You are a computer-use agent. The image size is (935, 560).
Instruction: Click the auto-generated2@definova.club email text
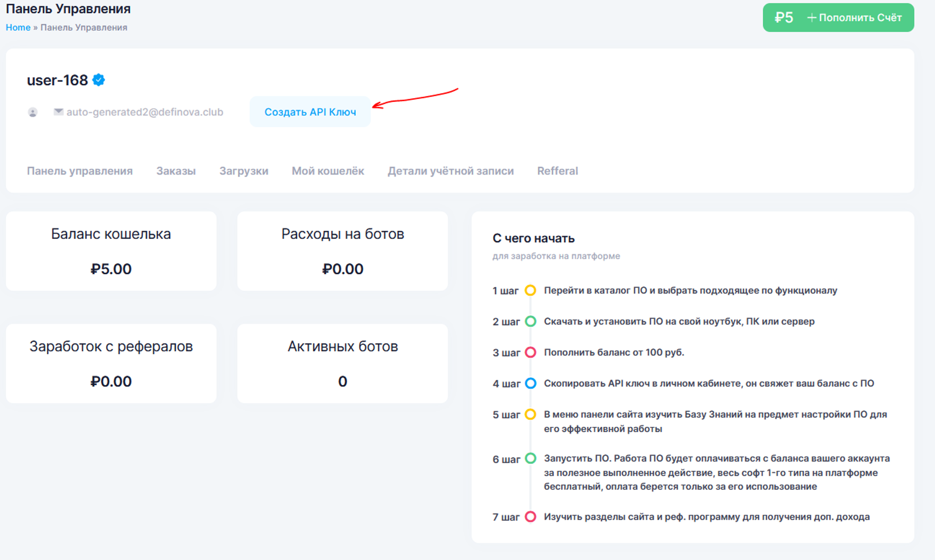coord(144,112)
